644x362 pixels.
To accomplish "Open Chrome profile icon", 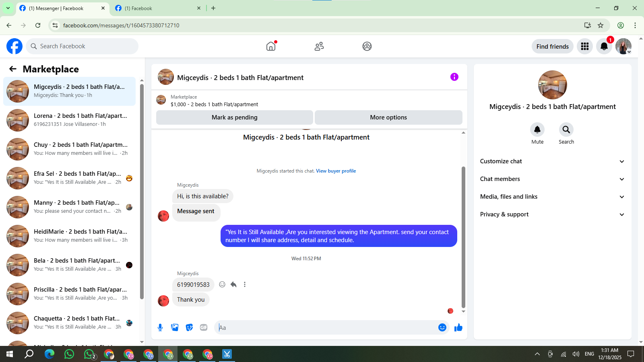I will pos(621,25).
